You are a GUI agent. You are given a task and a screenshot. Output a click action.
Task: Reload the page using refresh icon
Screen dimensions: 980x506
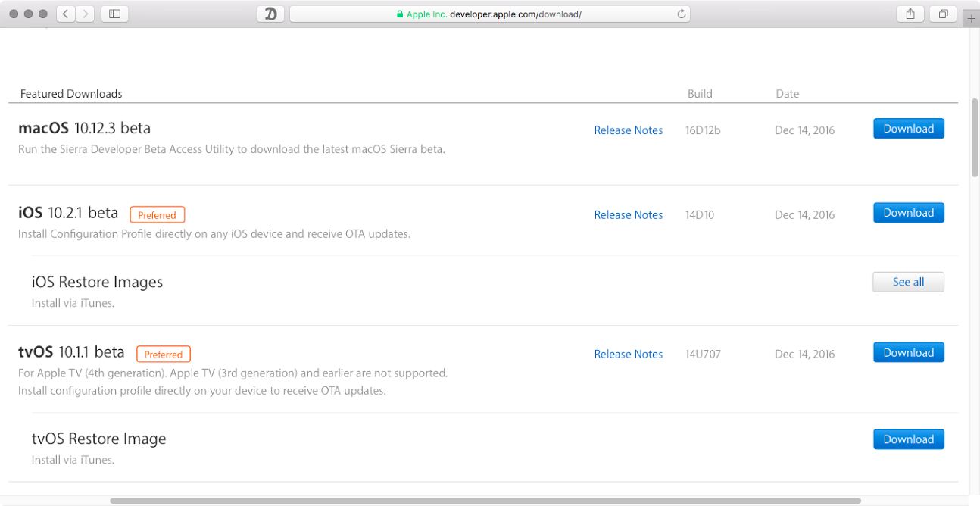tap(681, 14)
